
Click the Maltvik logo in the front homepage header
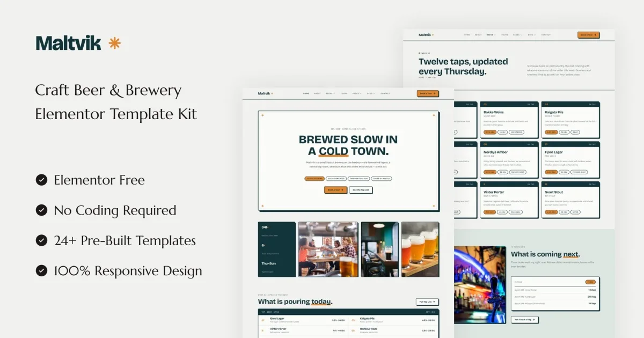tap(265, 93)
